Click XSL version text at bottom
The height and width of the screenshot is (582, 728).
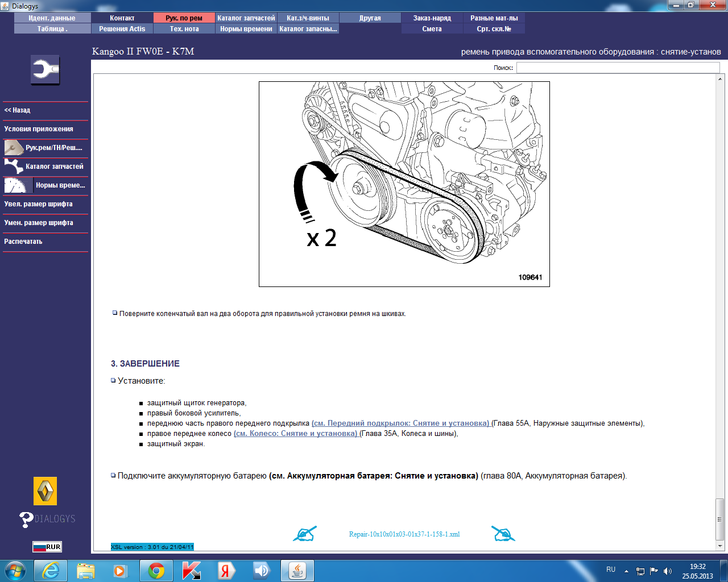[x=152, y=547]
